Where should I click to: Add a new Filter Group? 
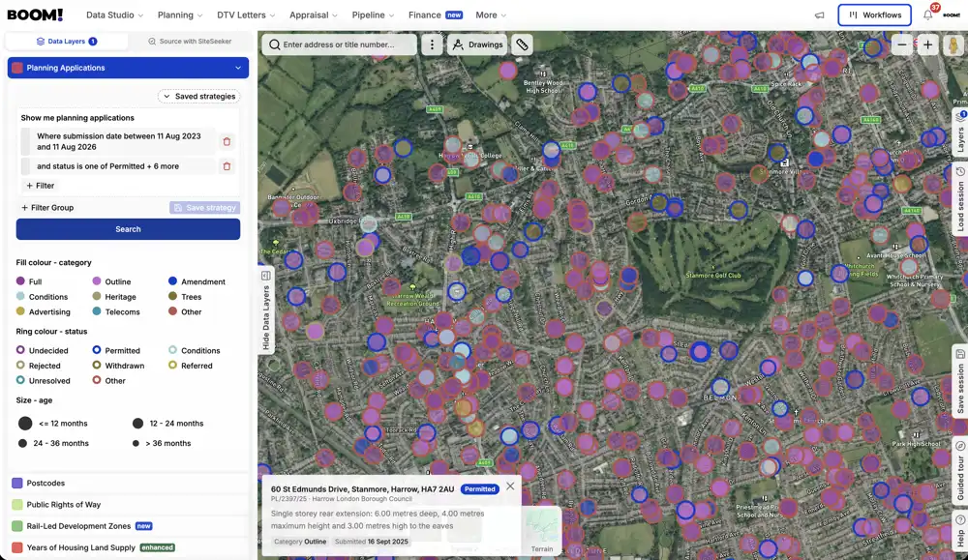tap(47, 208)
